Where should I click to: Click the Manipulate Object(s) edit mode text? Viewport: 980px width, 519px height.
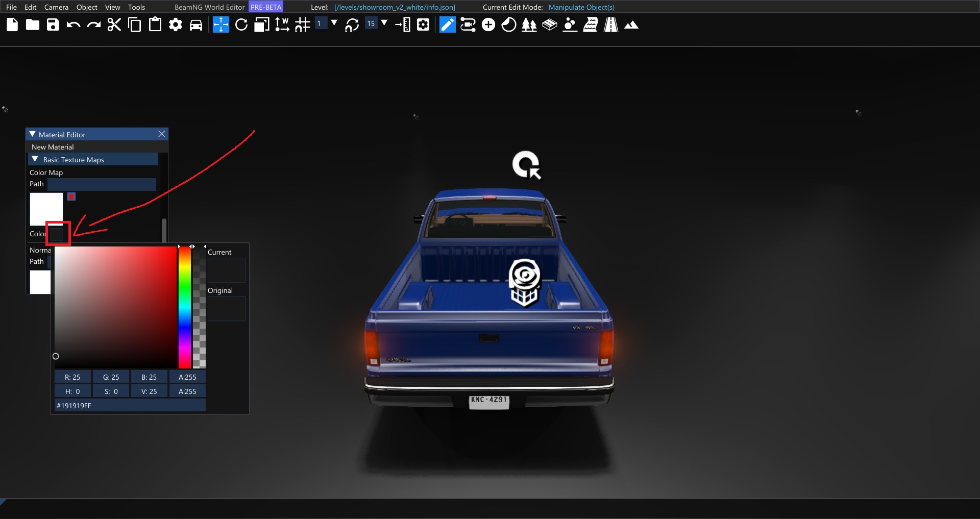581,7
